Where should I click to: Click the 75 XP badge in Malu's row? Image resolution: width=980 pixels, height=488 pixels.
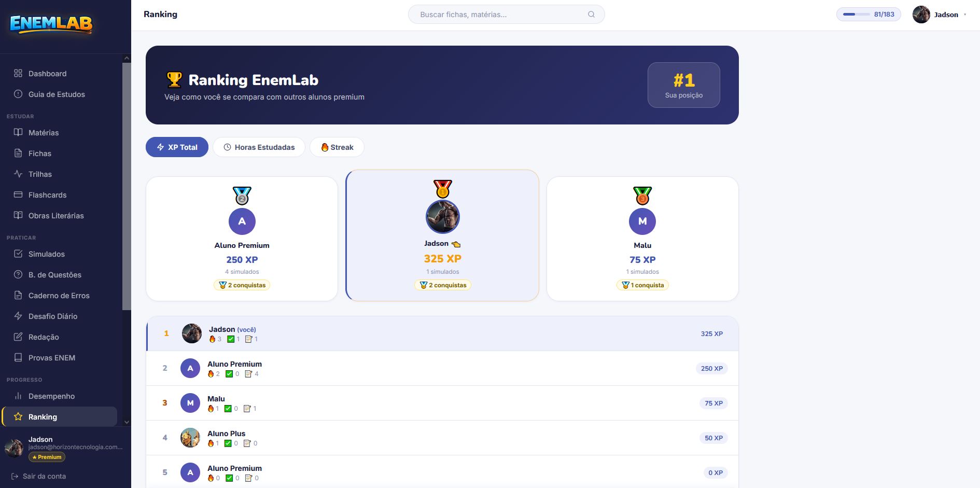pos(713,403)
